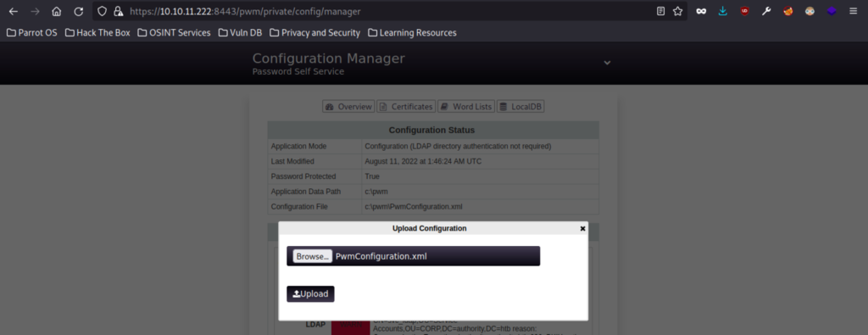
Task: Click the Configuration File row label
Action: (299, 207)
